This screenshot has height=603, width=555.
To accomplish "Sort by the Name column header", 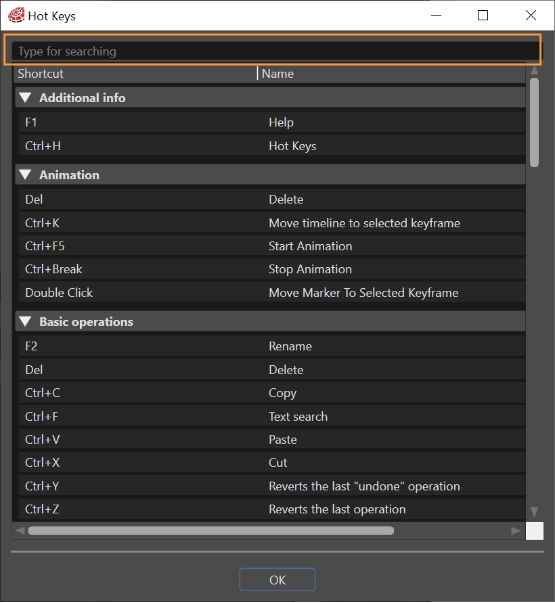I will pyautogui.click(x=392, y=74).
